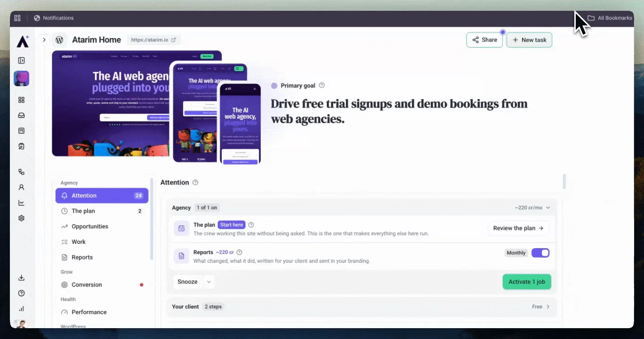Open the kanban board icon in sidebar
This screenshot has width=644, height=339.
click(x=21, y=131)
